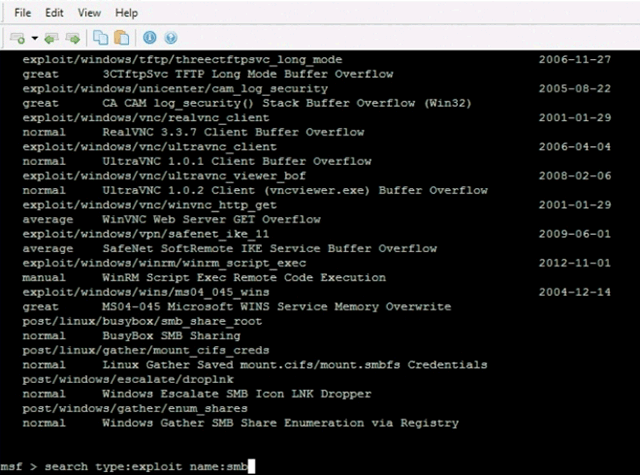
Task: Click the Paste toolbar icon
Action: 121,38
